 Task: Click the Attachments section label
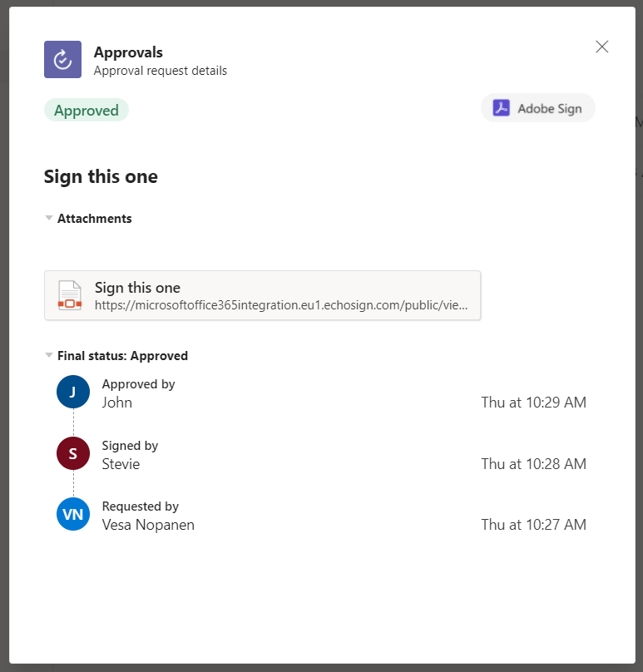click(x=94, y=219)
